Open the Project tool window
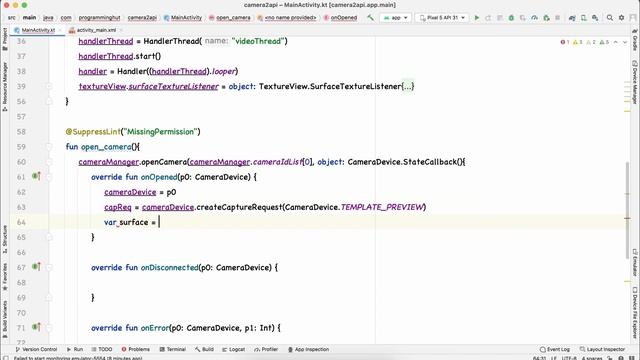This screenshot has width=640, height=360. 4,40
